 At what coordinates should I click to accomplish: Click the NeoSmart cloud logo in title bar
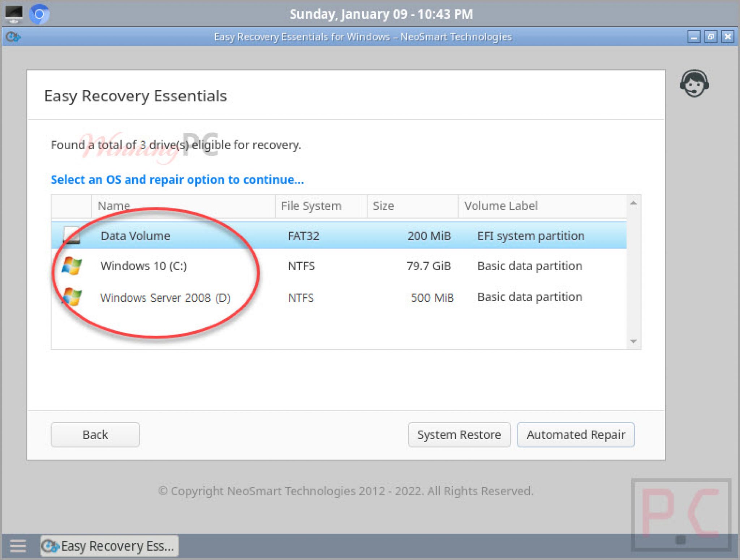14,36
